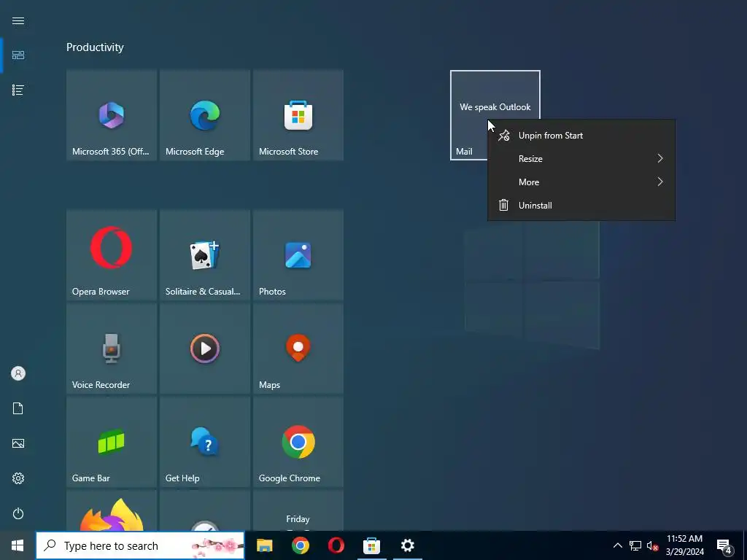Expand the Resize submenu arrow
This screenshot has height=560, width=747.
click(x=660, y=158)
